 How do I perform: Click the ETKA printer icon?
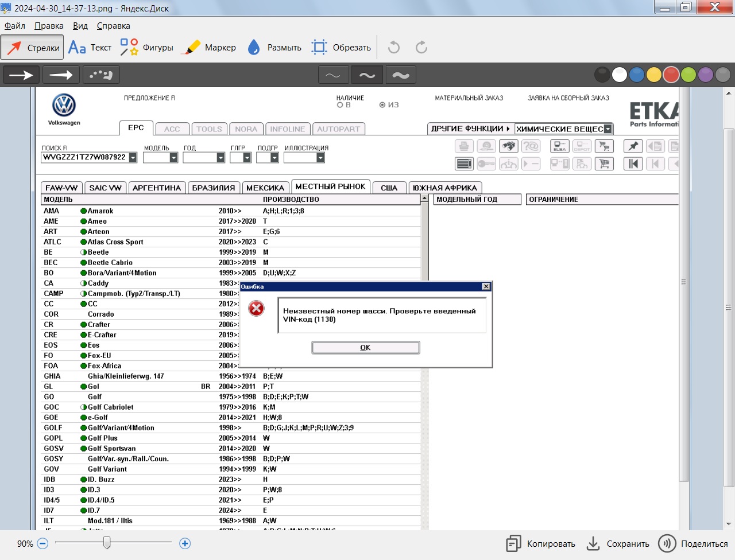[x=464, y=146]
